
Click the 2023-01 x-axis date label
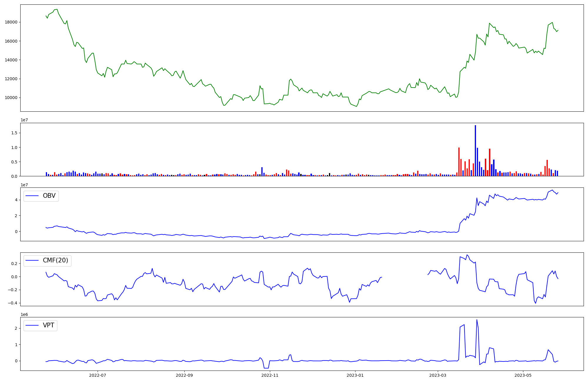click(355, 375)
